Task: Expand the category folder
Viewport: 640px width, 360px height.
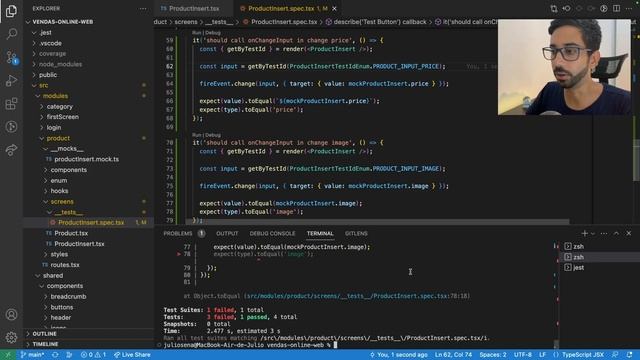Action: [x=59, y=107]
